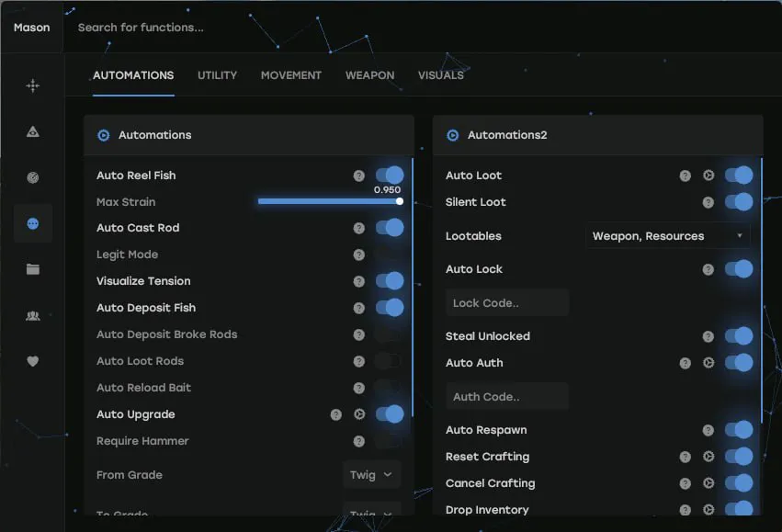Open the players group sidebar icon

pyautogui.click(x=33, y=315)
